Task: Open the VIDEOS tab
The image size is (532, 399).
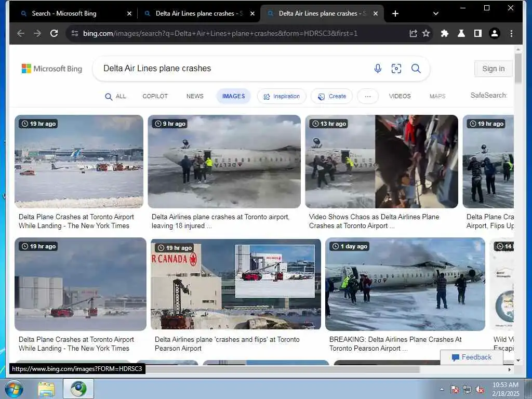Action: point(400,96)
